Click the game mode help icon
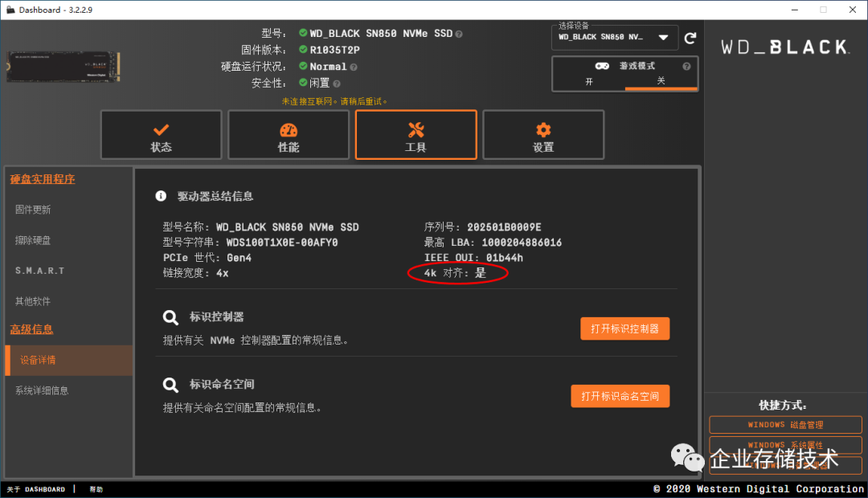This screenshot has width=868, height=498. [686, 67]
